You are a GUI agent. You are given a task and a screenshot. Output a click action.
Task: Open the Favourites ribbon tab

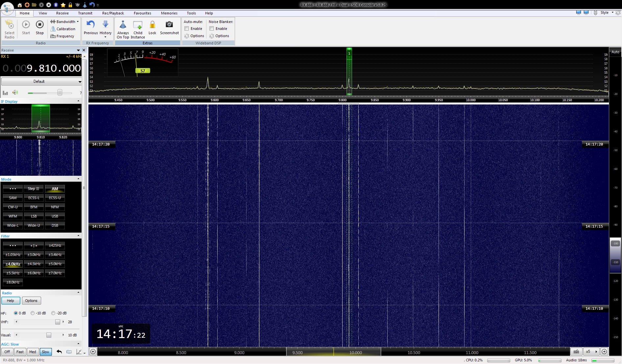tap(142, 13)
